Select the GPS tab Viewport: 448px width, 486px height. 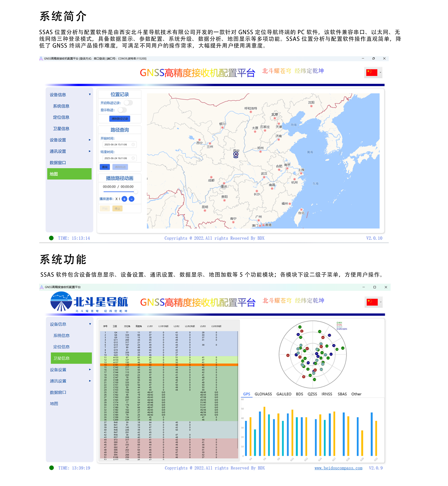[247, 394]
